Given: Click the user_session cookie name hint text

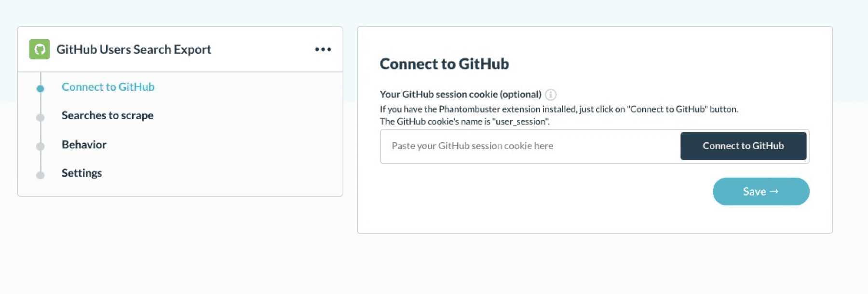Looking at the screenshot, I should click(x=464, y=121).
